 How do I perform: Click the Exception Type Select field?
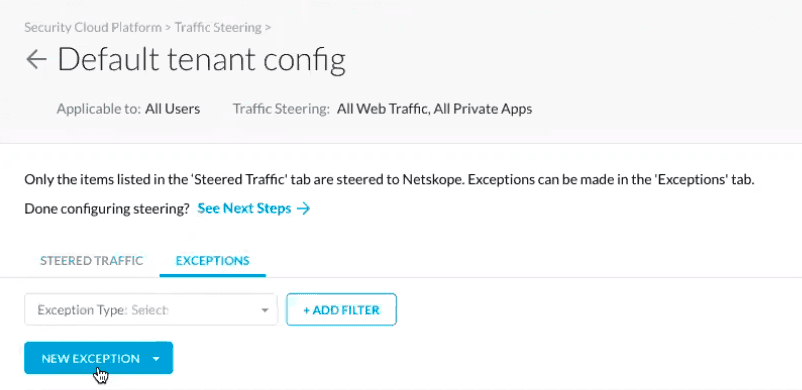151,310
